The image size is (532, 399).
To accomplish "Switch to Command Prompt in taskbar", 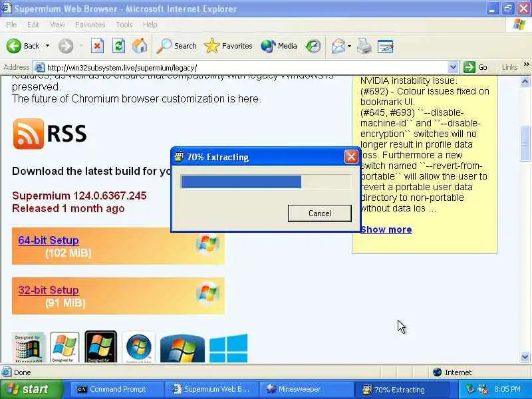I will click(x=116, y=389).
